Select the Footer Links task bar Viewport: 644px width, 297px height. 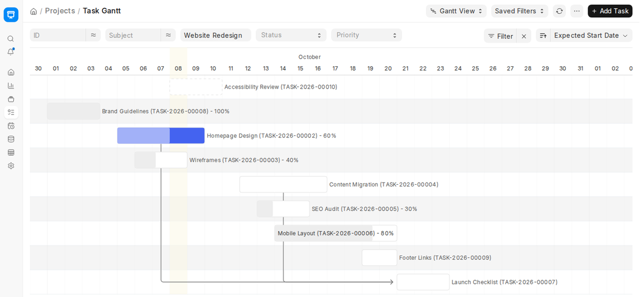pos(379,258)
